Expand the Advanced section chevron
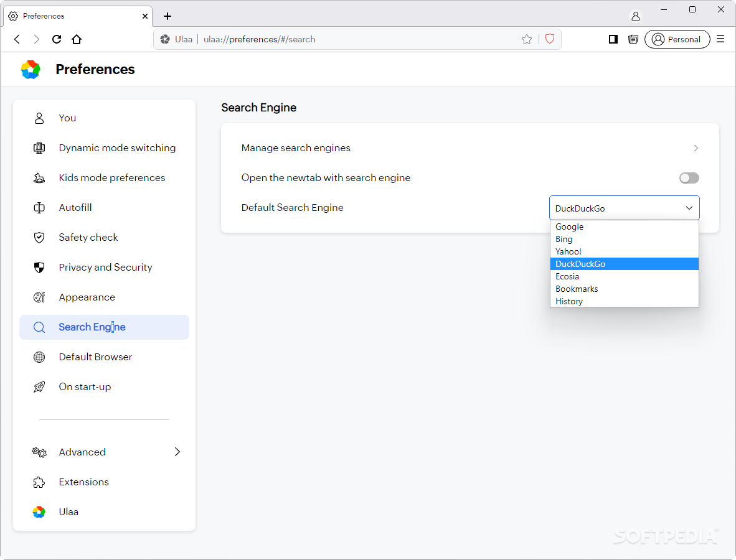Viewport: 736px width, 560px height. point(177,452)
